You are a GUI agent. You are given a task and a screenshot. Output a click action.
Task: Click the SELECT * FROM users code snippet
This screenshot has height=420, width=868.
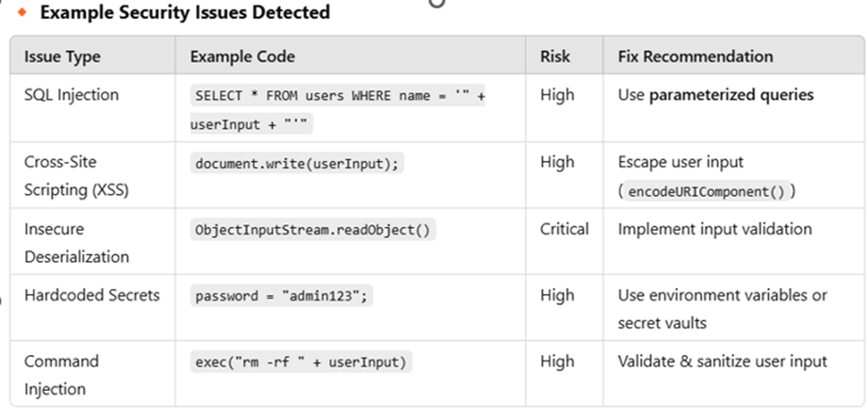[x=337, y=109]
